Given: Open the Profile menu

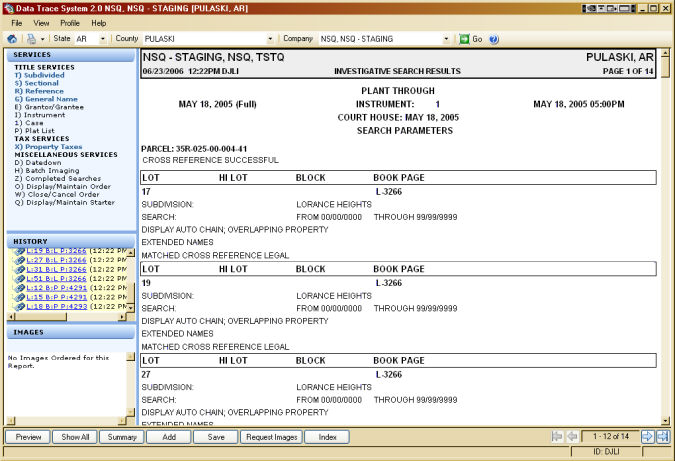Looking at the screenshot, I should tap(70, 22).
